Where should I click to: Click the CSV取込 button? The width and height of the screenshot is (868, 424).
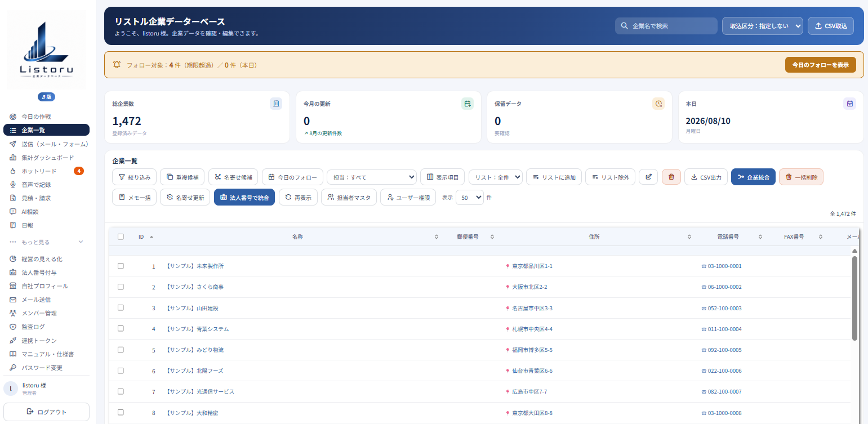tap(831, 26)
